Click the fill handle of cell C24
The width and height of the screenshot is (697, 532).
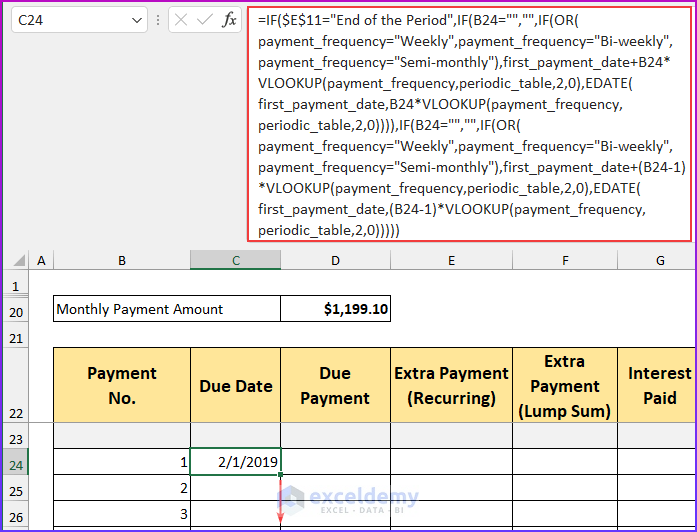(x=280, y=475)
